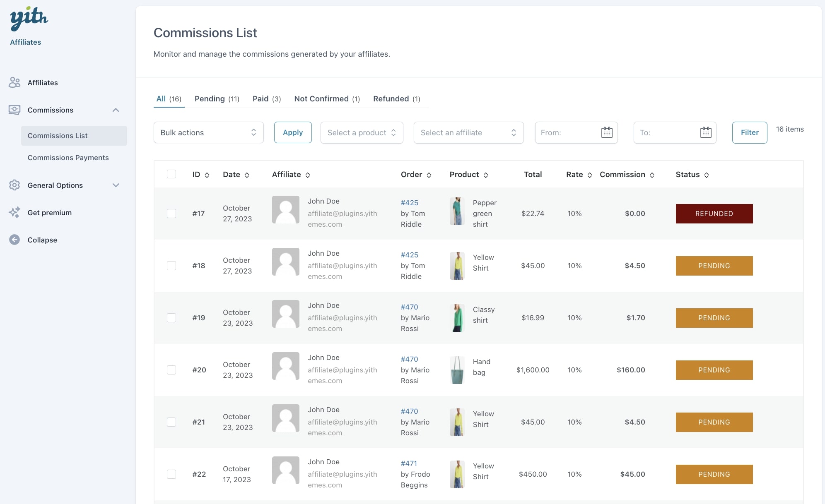Open Commissions List in sidebar

pyautogui.click(x=74, y=136)
